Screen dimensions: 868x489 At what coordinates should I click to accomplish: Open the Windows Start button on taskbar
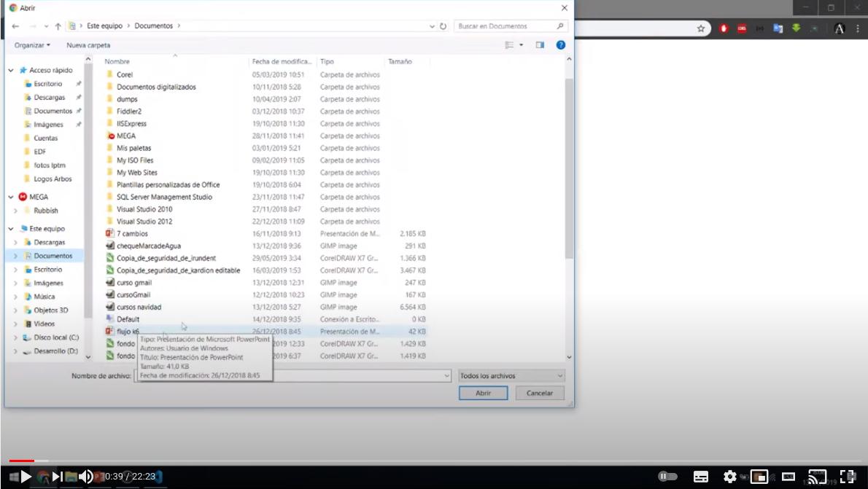point(12,477)
